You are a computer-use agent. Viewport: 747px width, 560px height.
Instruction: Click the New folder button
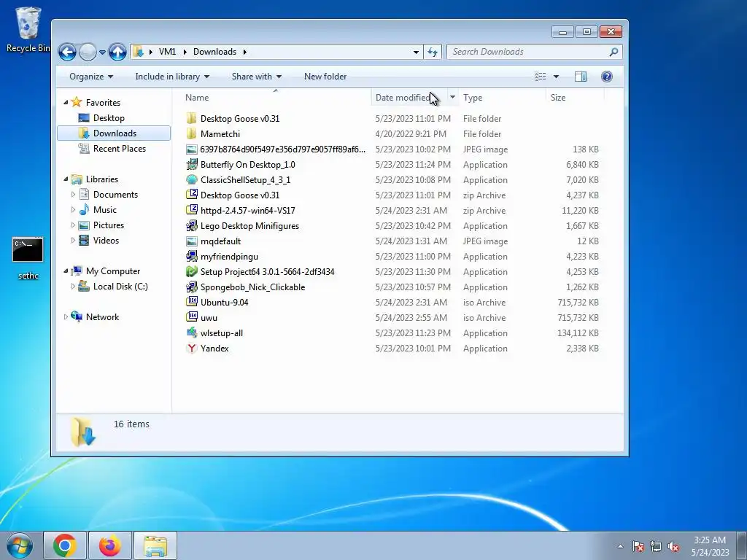325,77
